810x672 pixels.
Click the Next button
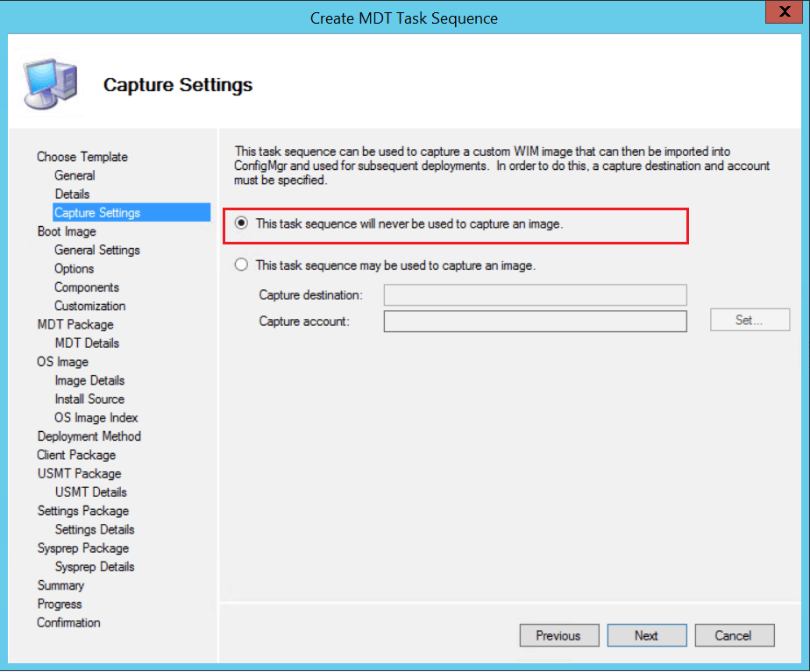click(x=646, y=635)
